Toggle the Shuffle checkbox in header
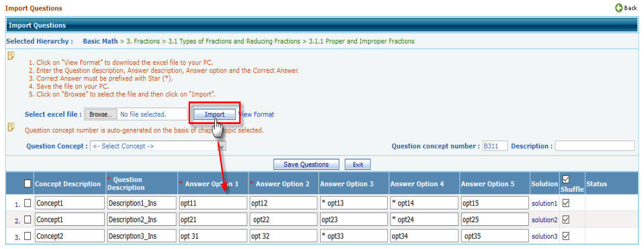The image size is (644, 249). 565,179
